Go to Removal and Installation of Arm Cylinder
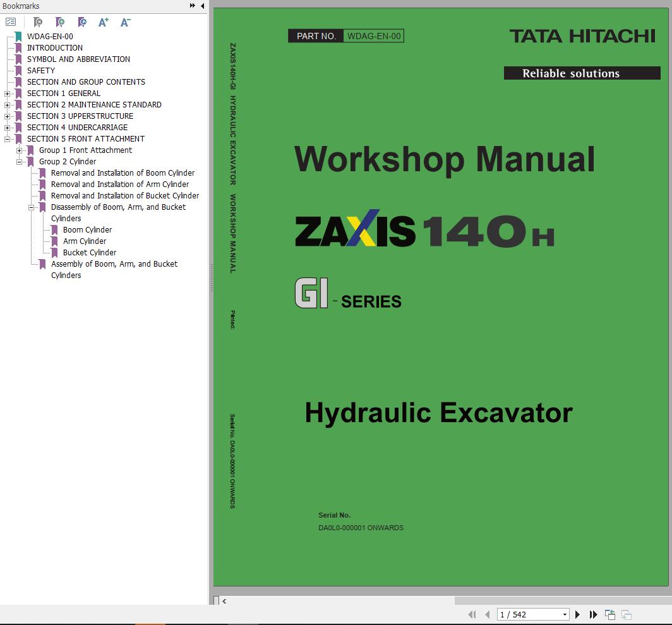The width and height of the screenshot is (672, 625). coord(120,184)
